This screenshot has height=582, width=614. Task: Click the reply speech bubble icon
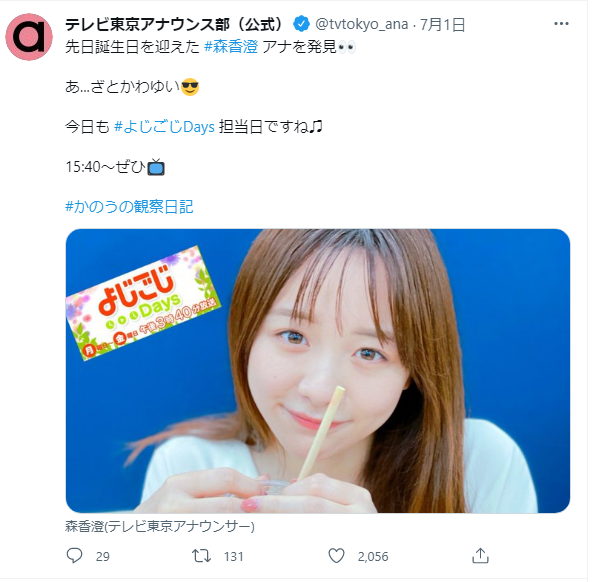click(x=74, y=556)
